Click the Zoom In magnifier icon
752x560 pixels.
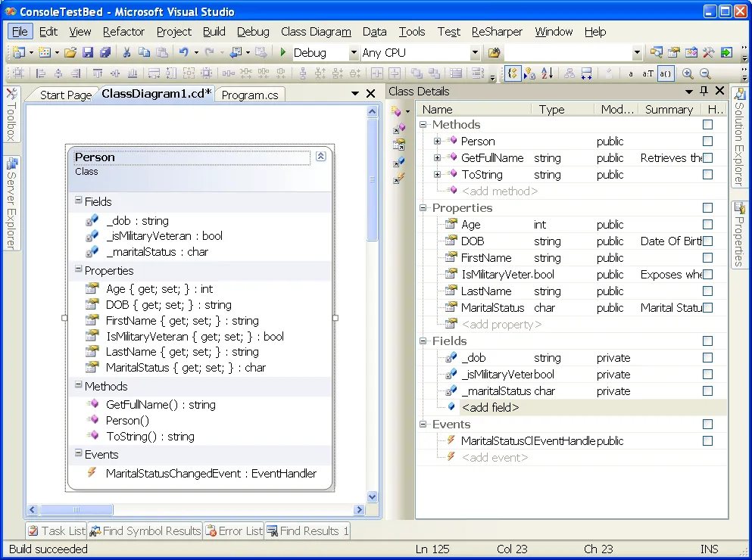(688, 73)
